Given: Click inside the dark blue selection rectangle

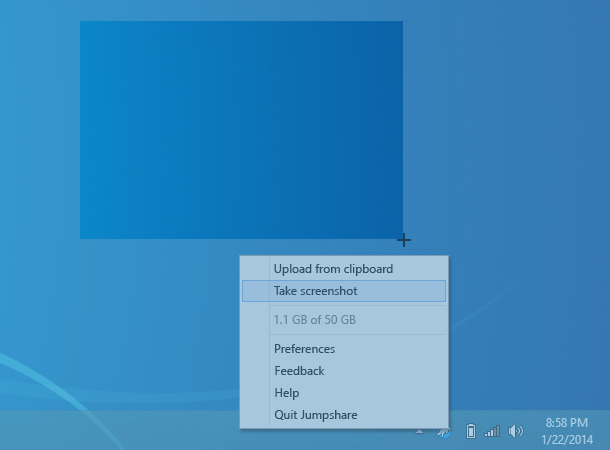Looking at the screenshot, I should pyautogui.click(x=241, y=130).
